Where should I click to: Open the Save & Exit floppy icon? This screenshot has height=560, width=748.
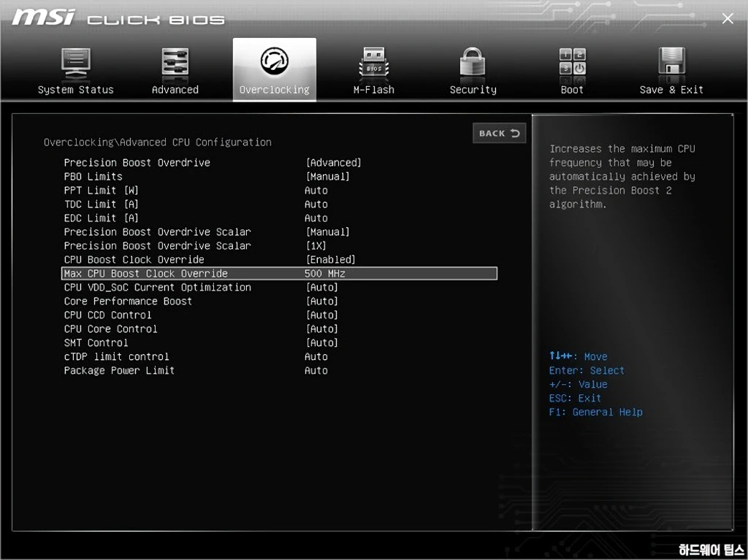coord(672,61)
